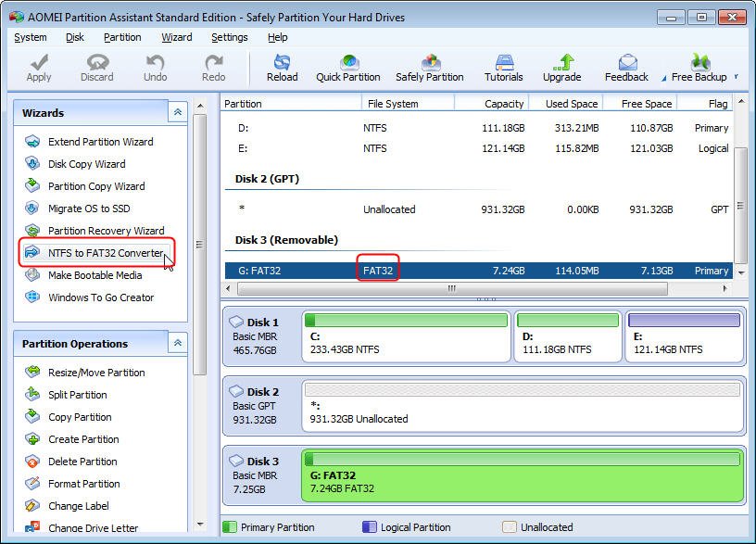The height and width of the screenshot is (544, 756).
Task: Expand the toolbar overflow arrow
Action: 736,77
